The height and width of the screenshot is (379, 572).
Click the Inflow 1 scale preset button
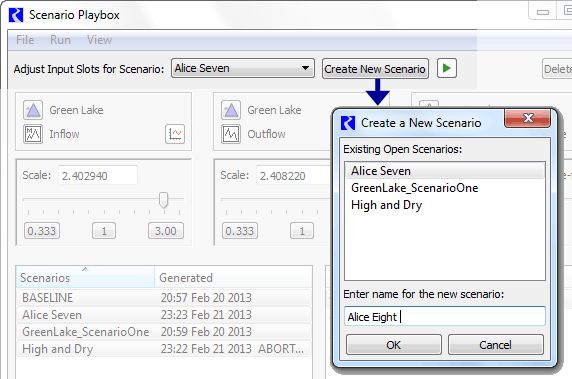104,231
